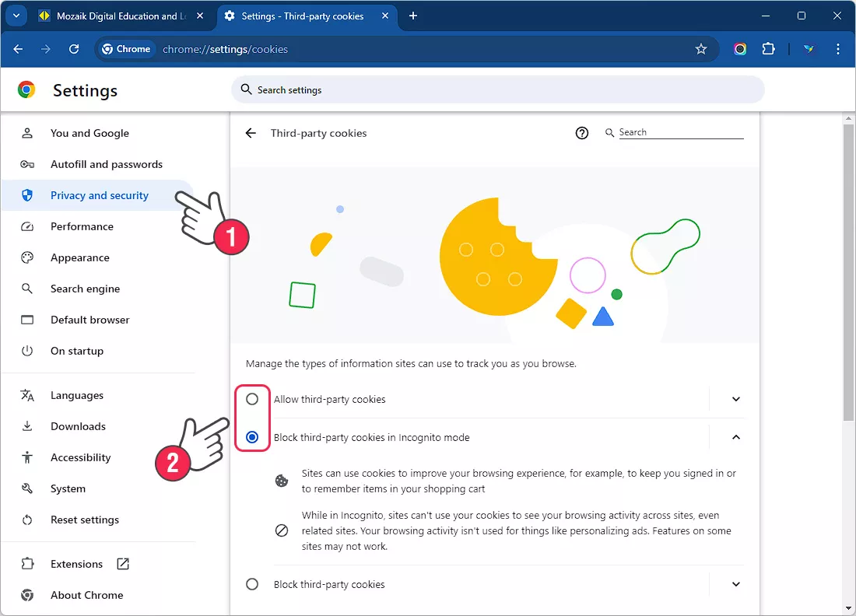This screenshot has width=856, height=616.
Task: Expand the Allow third-party cookies details
Action: pos(736,399)
